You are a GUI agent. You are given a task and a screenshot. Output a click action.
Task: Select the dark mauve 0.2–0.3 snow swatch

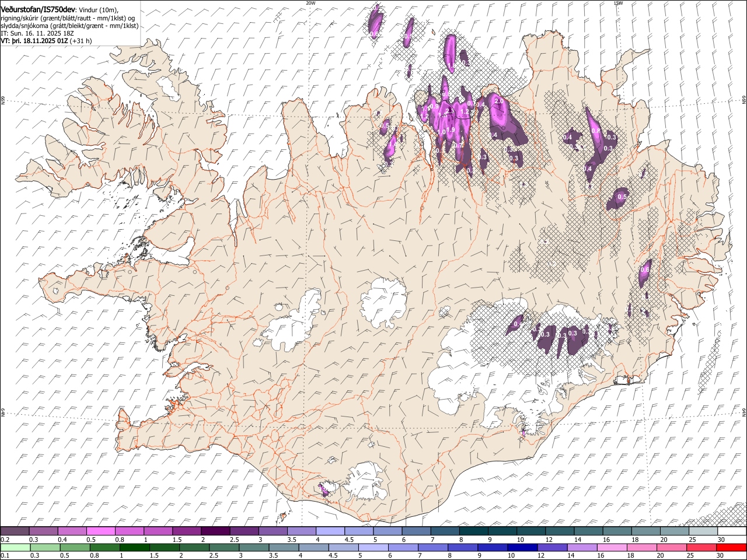[x=15, y=531]
